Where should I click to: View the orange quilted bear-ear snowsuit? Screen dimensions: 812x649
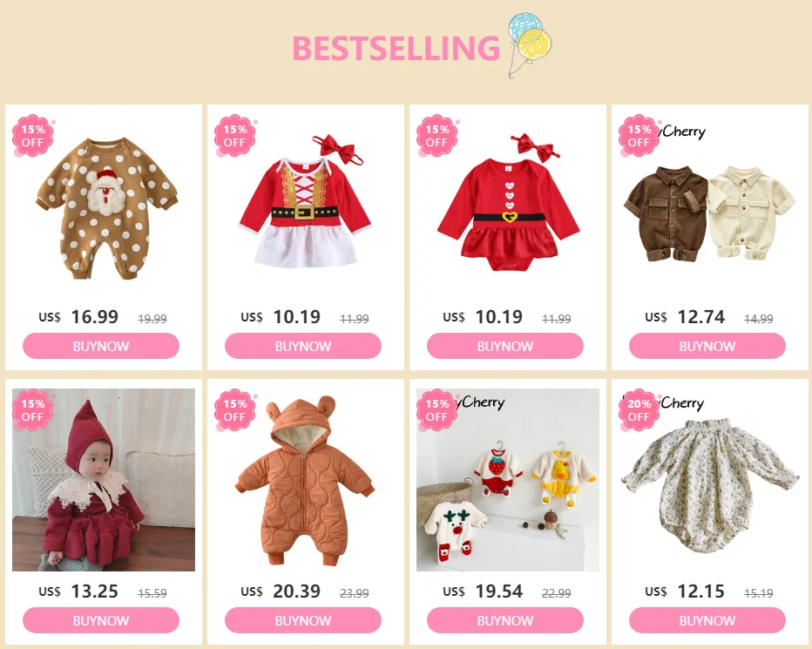point(306,480)
